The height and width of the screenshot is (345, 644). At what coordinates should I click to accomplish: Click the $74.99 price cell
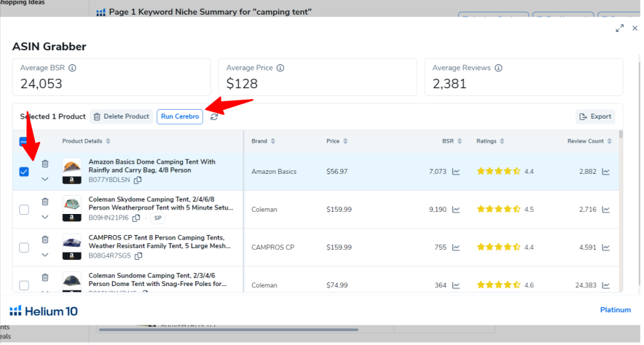[x=337, y=285]
